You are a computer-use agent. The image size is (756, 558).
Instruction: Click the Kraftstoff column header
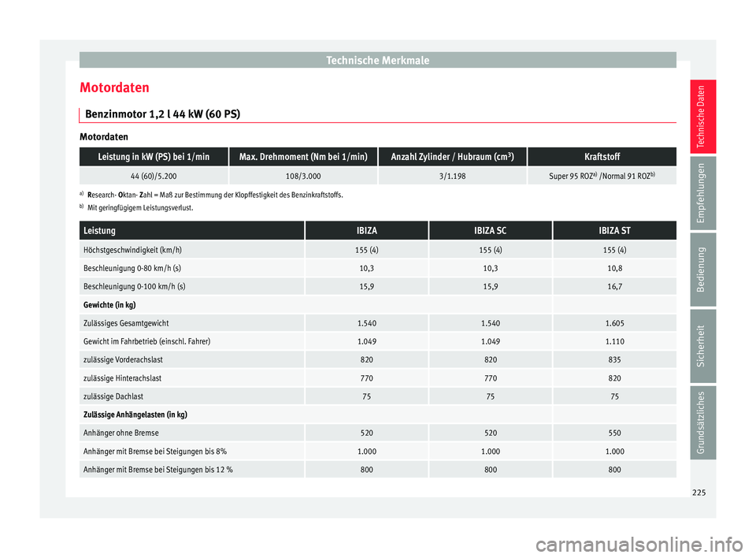point(602,157)
